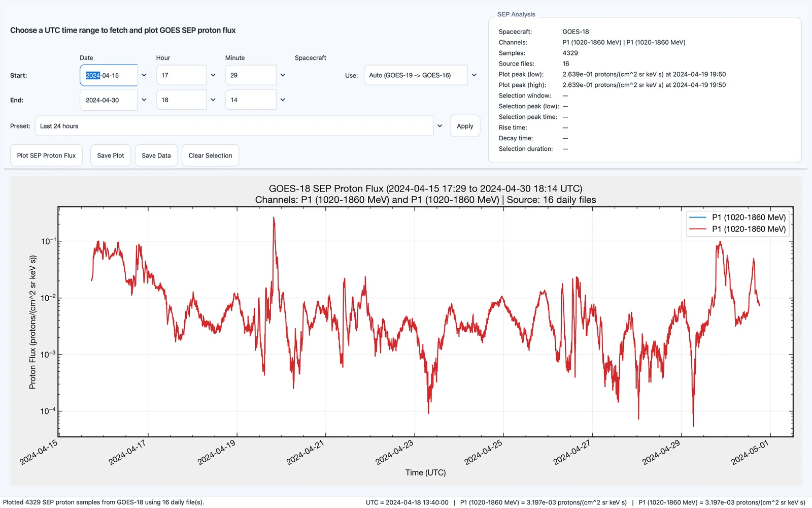Open the End hour dropdown arrow
This screenshot has width=812, height=508.
pos(213,100)
